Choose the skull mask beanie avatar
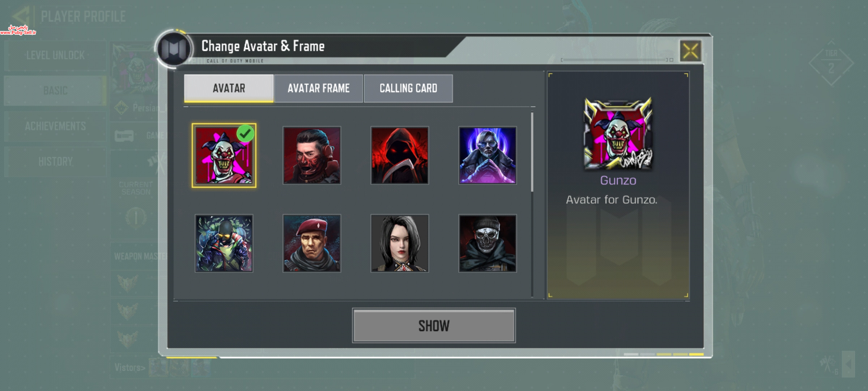 (488, 243)
